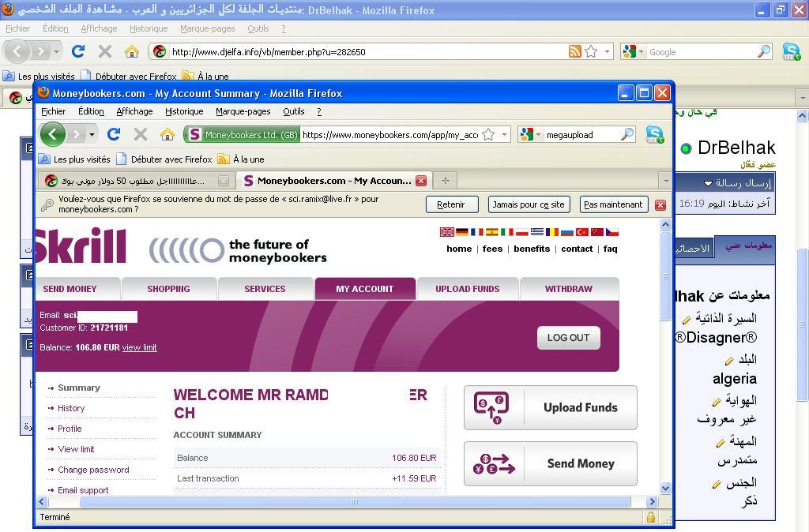Open Profile in the account sidebar

click(70, 429)
